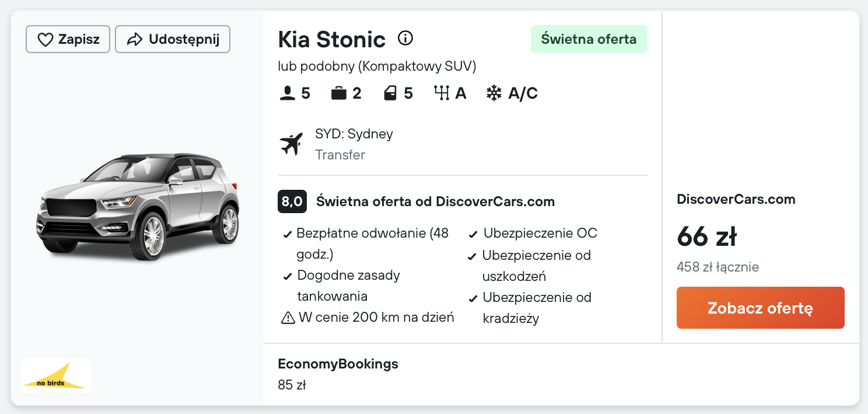Save the car with the Zapisz button
Viewport: 868px width, 414px height.
point(68,40)
